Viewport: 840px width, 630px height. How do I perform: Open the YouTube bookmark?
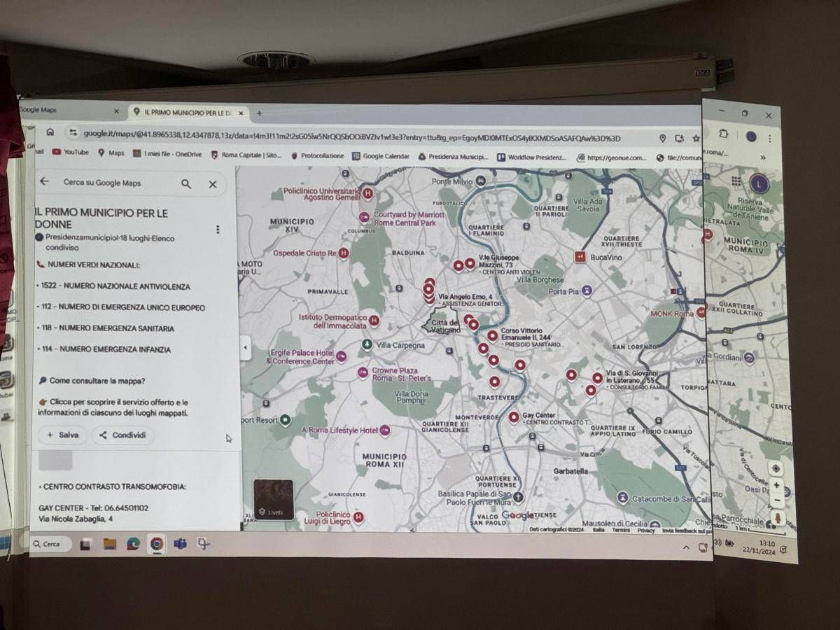(71, 152)
